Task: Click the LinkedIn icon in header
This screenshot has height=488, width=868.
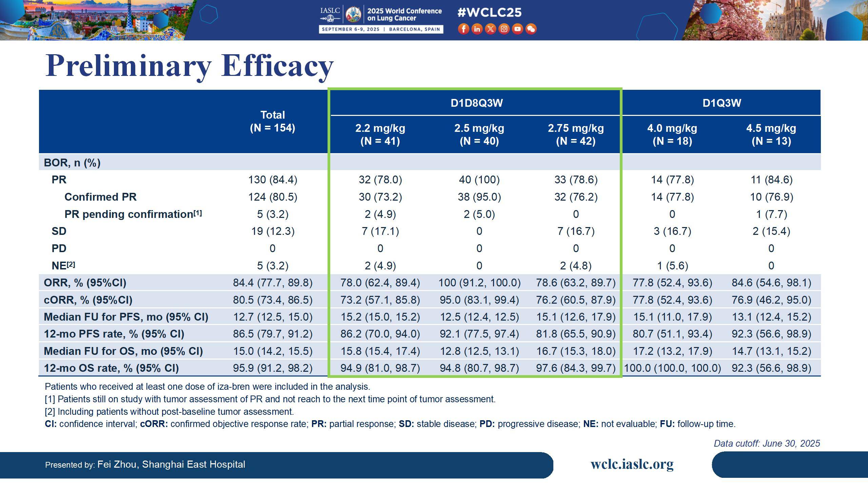Action: pyautogui.click(x=477, y=29)
